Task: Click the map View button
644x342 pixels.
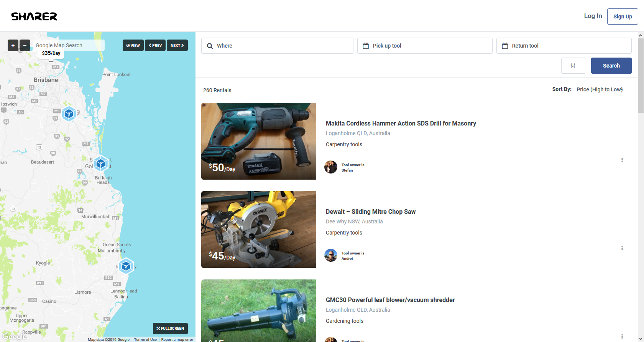Action: coord(133,45)
